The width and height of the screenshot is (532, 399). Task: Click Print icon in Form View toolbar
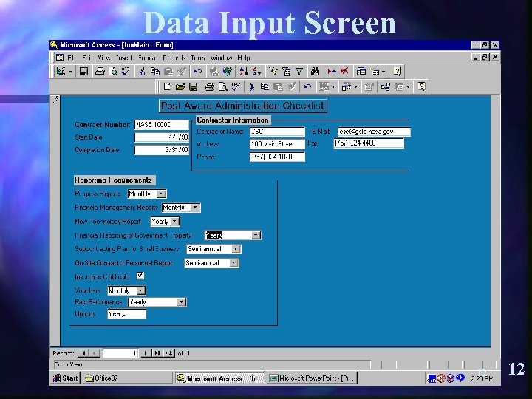coord(100,72)
